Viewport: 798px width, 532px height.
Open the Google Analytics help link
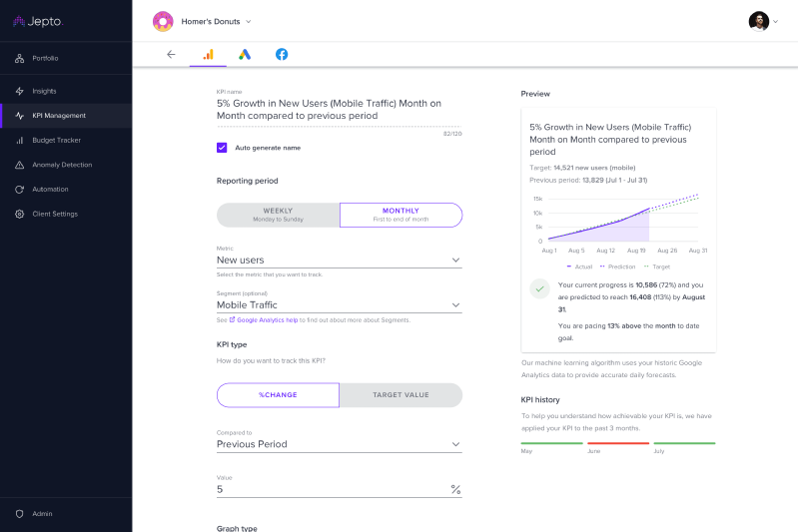[267, 320]
